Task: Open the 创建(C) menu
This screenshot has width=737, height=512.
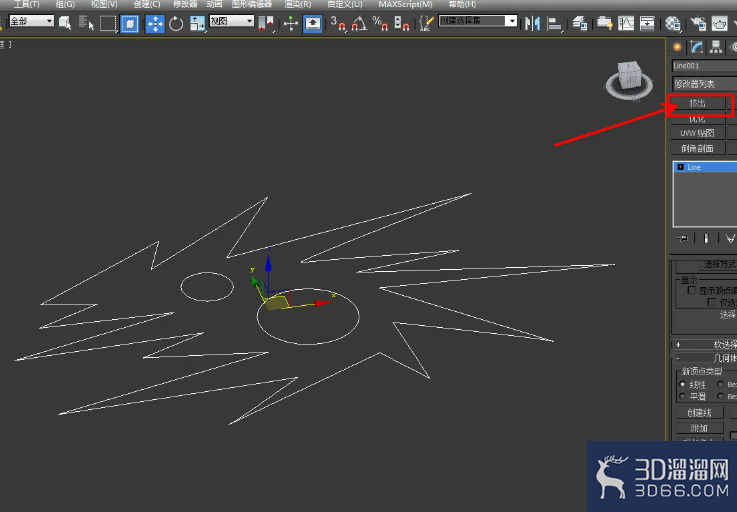Action: (x=147, y=4)
